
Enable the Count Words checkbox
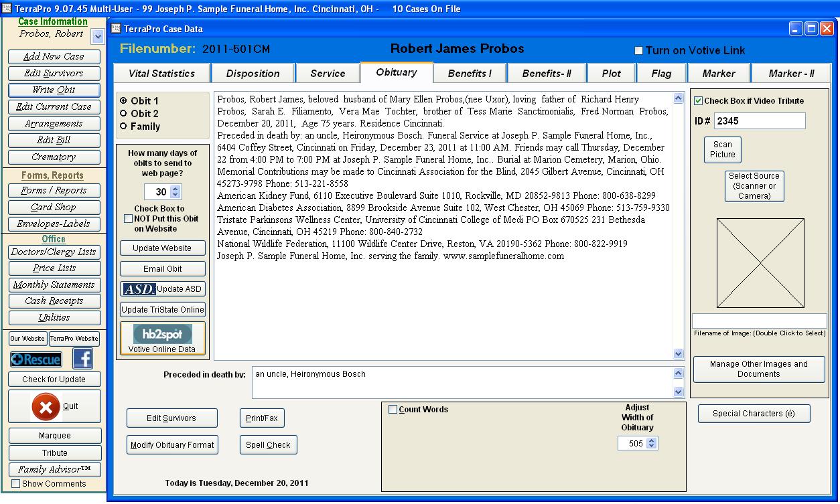[393, 410]
